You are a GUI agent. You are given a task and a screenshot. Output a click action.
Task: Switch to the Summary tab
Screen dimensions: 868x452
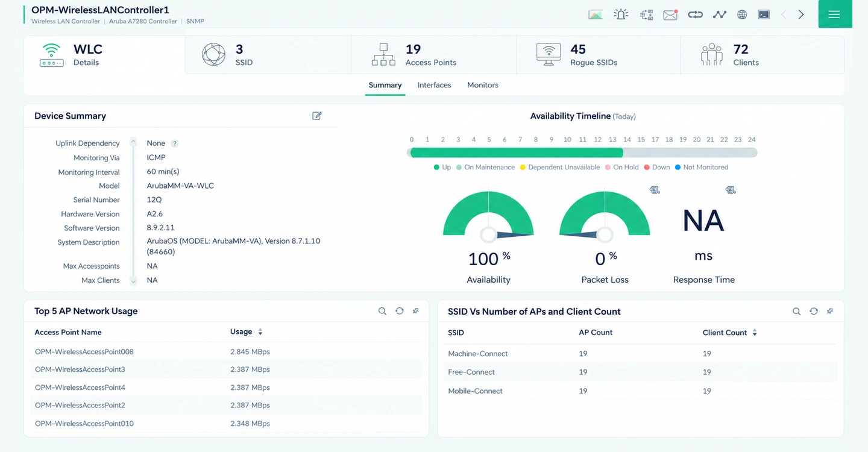coord(385,85)
